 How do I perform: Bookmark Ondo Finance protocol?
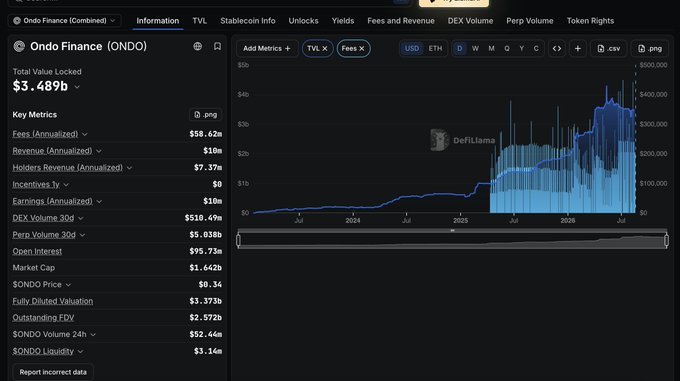tap(217, 46)
